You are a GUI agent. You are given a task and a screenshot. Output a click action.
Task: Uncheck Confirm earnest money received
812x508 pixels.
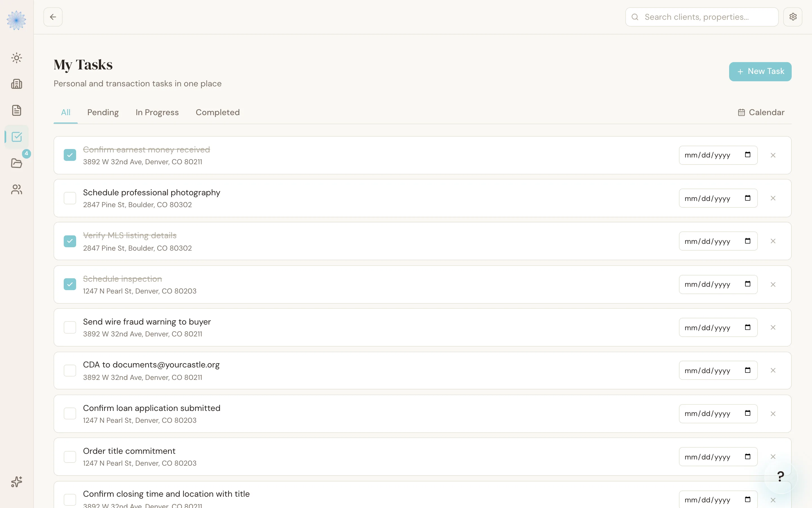click(x=70, y=155)
